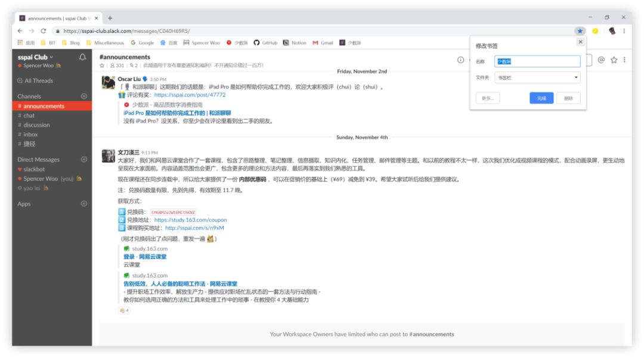Viewport: 644px width, 358px height.
Task: Open the 告别低效 course preview link
Action: point(180,284)
